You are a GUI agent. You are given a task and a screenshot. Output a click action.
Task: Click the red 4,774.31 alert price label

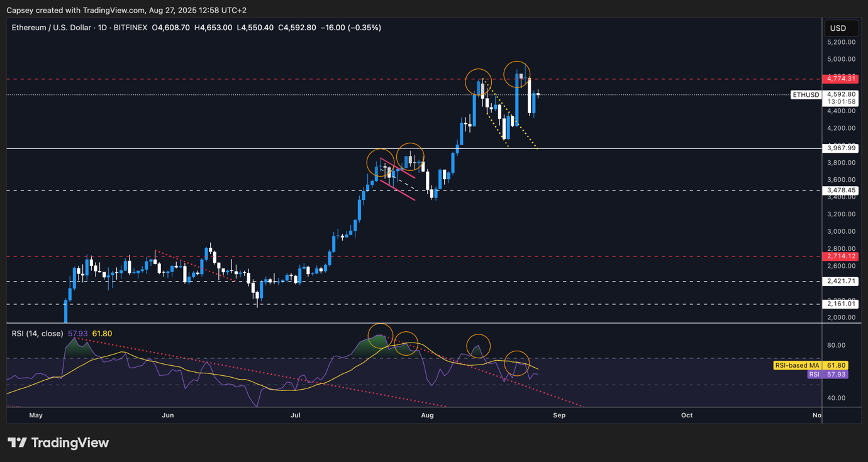(x=841, y=79)
